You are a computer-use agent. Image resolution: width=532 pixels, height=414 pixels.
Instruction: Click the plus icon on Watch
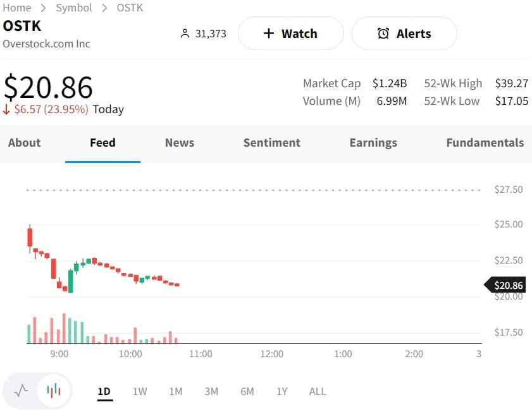(x=268, y=33)
